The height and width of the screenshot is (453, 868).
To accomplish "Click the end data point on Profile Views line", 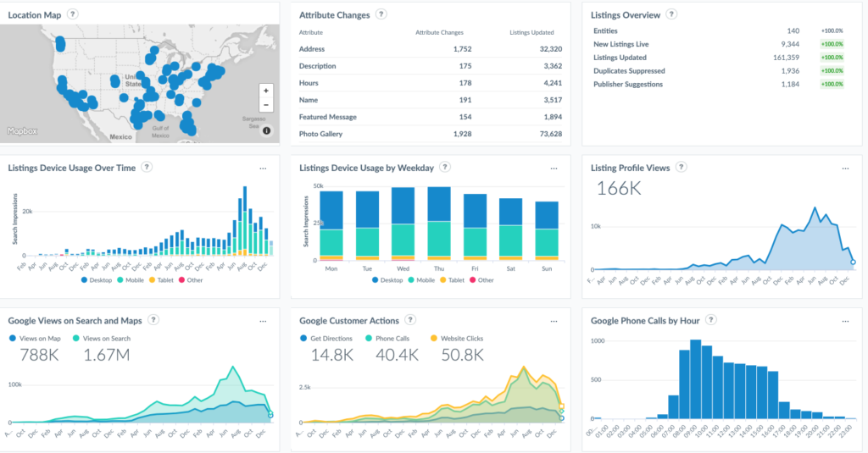I will tap(853, 262).
